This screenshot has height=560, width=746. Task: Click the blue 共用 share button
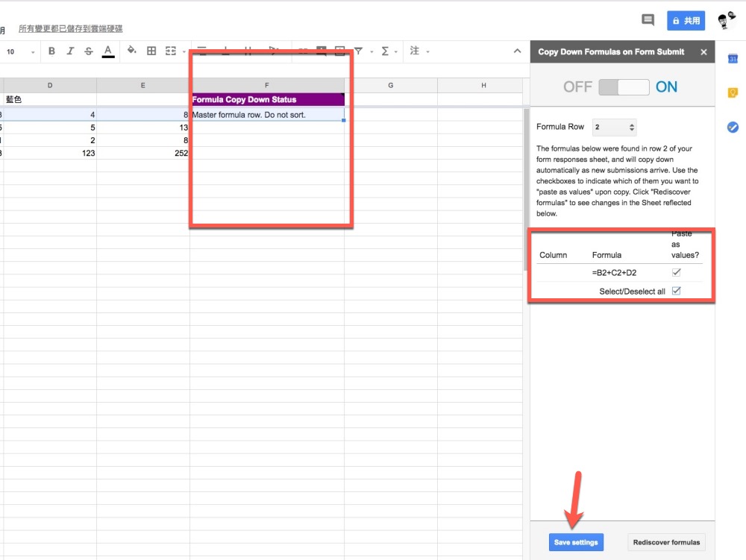(686, 20)
